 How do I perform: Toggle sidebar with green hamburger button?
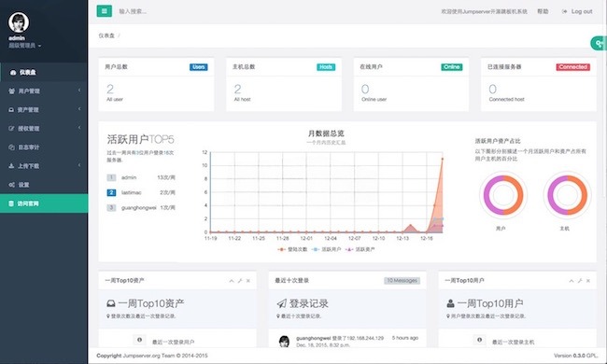pos(105,11)
